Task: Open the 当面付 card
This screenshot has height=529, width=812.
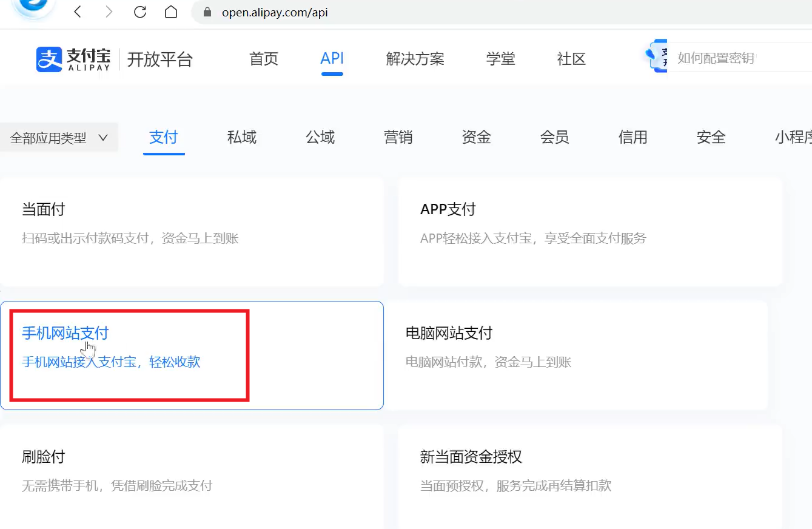Action: (192, 232)
